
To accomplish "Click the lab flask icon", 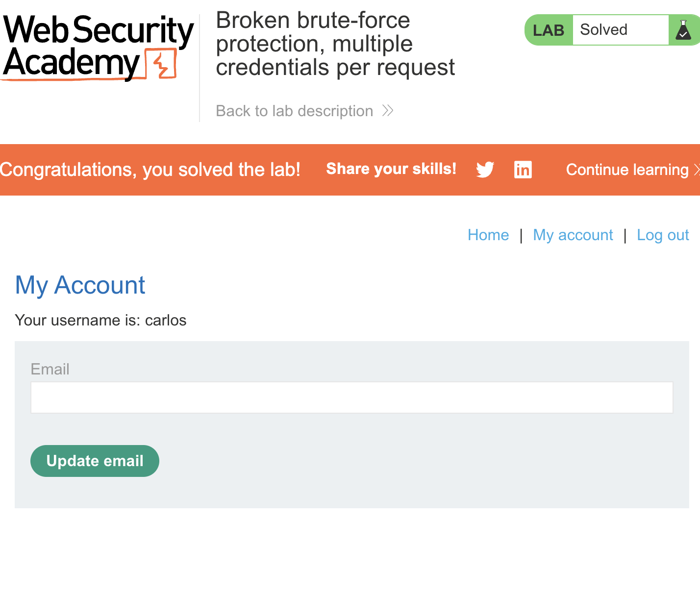I will tap(683, 30).
